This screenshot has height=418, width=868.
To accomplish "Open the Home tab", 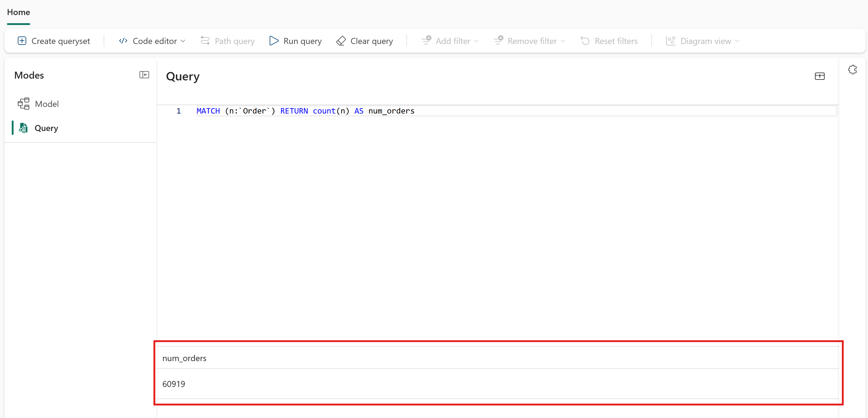I will (19, 12).
